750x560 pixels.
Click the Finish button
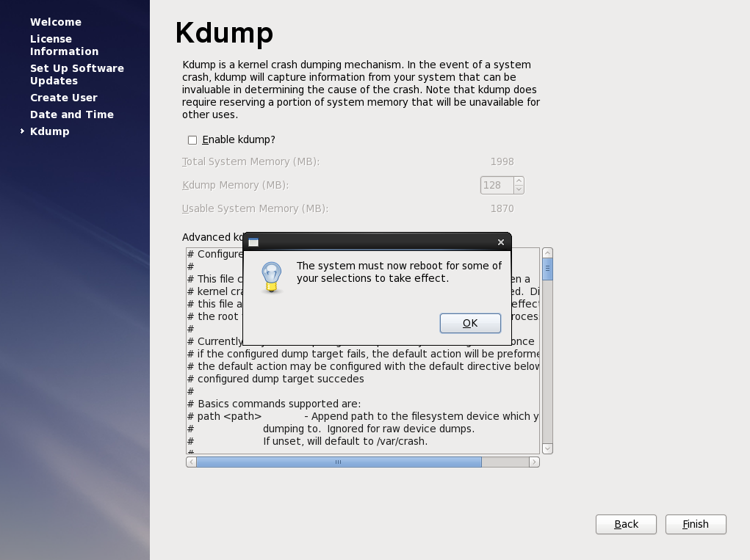click(x=696, y=524)
